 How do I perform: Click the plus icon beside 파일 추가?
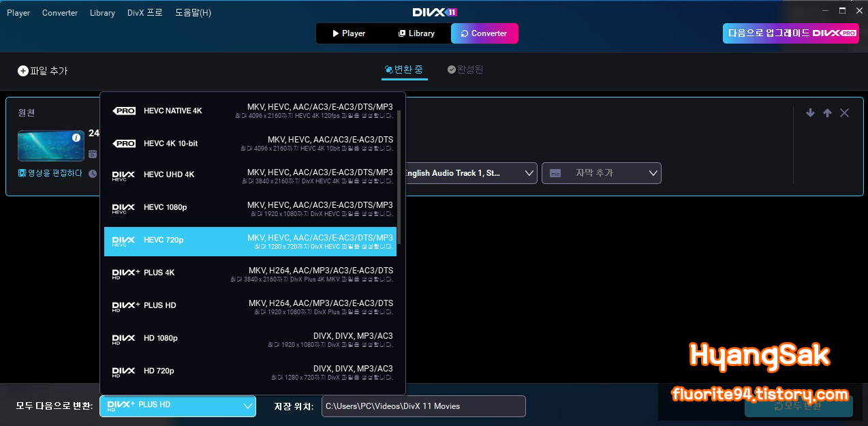[x=23, y=71]
